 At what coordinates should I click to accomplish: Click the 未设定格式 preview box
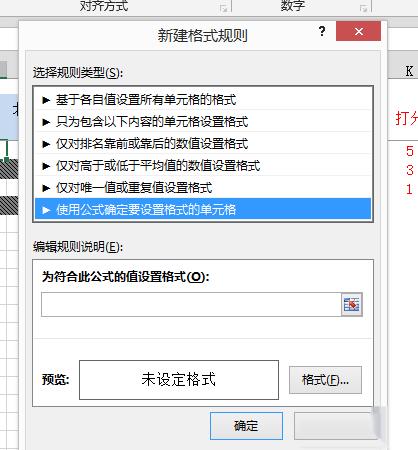pos(179,380)
